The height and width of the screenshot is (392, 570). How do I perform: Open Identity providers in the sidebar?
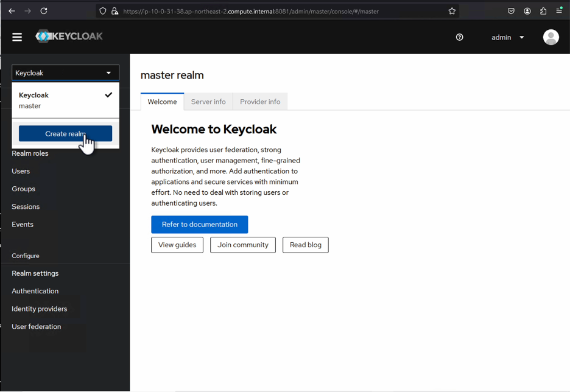39,309
